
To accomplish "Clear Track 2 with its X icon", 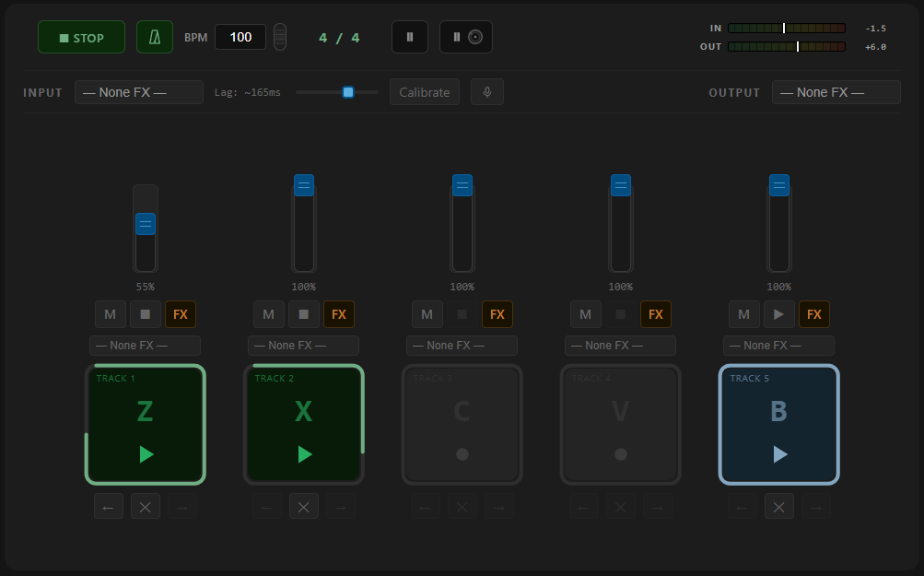I will tap(303, 507).
